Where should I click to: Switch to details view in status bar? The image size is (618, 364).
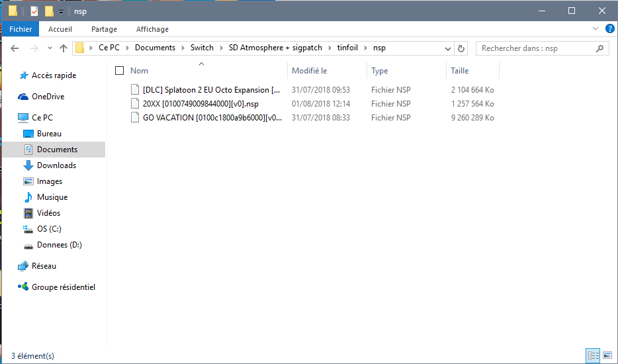coord(593,355)
